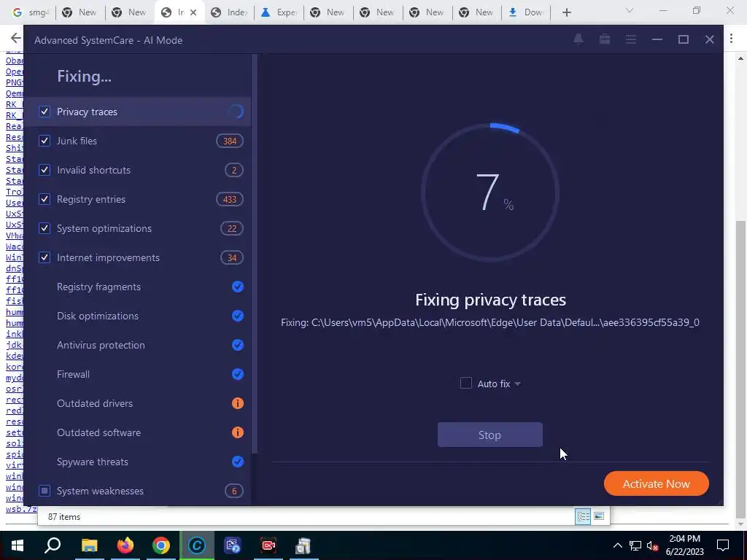The image size is (747, 560).
Task: Toggle the System weaknesses checkbox
Action: pyautogui.click(x=44, y=491)
